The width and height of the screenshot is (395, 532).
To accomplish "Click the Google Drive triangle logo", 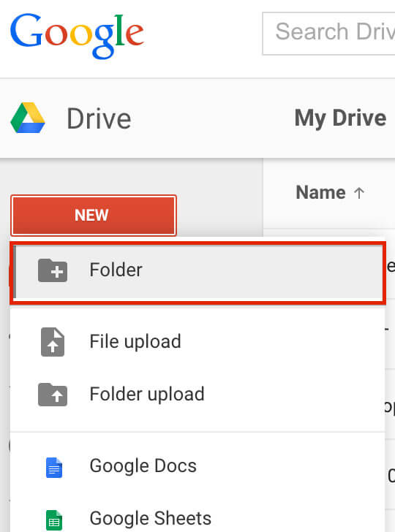I will pos(28,118).
